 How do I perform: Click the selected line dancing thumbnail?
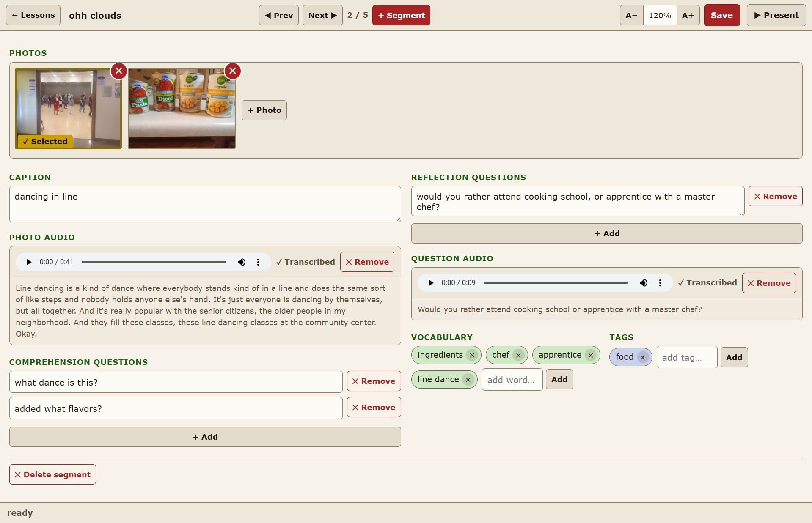coord(68,109)
